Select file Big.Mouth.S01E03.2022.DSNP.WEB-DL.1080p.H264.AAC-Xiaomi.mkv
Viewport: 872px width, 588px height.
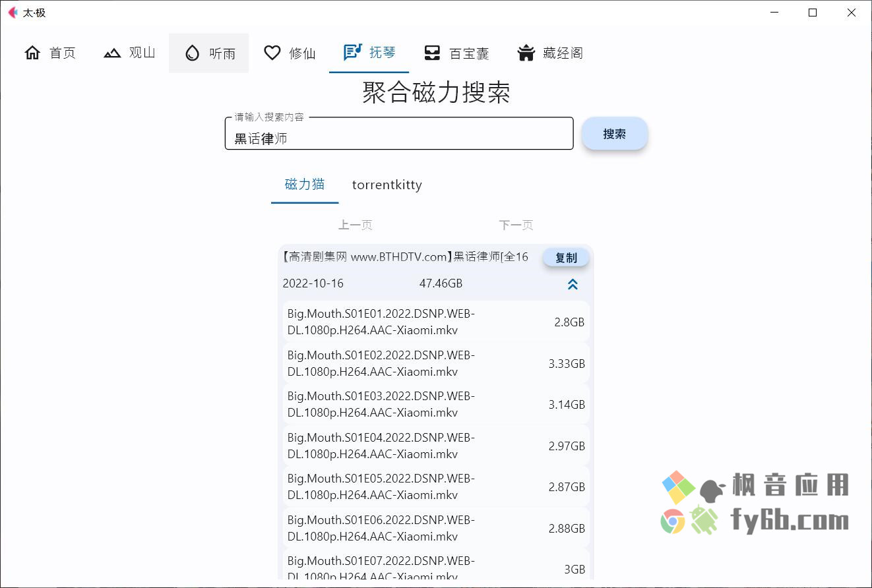point(436,404)
